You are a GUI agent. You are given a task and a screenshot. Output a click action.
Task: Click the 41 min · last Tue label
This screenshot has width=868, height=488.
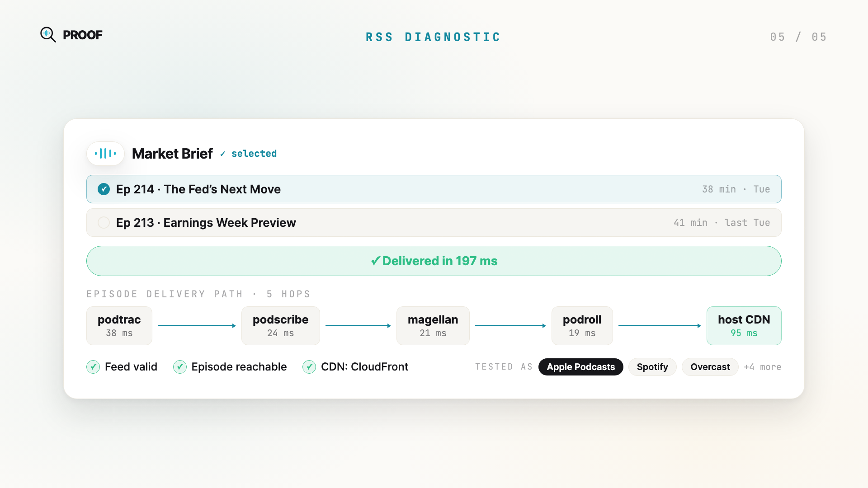[x=722, y=223]
